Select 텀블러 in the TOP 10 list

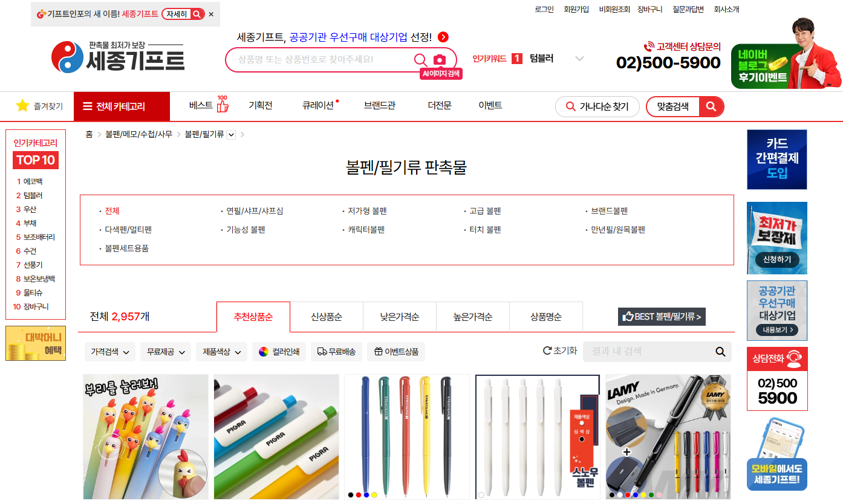pos(33,195)
